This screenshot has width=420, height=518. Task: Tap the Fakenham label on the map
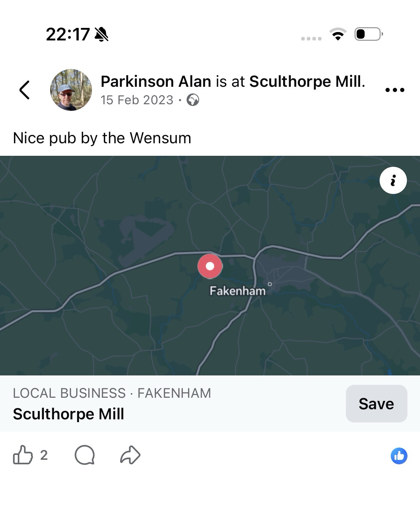coord(238,291)
